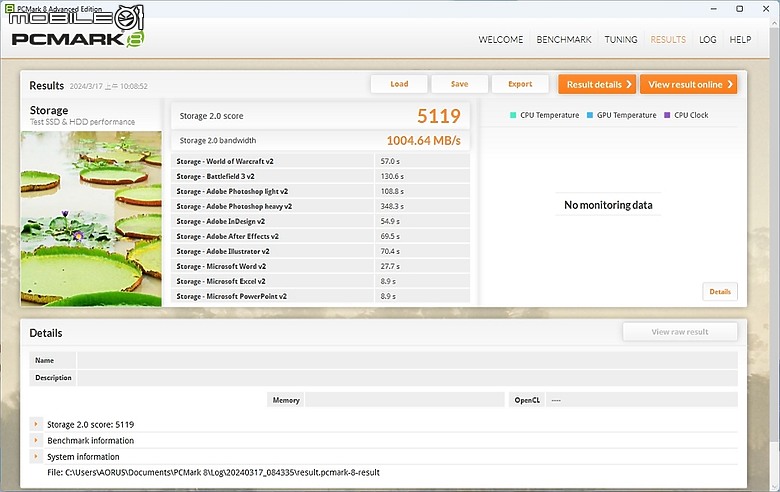Click the monitoring Details button
The height and width of the screenshot is (492, 780).
[x=720, y=292]
